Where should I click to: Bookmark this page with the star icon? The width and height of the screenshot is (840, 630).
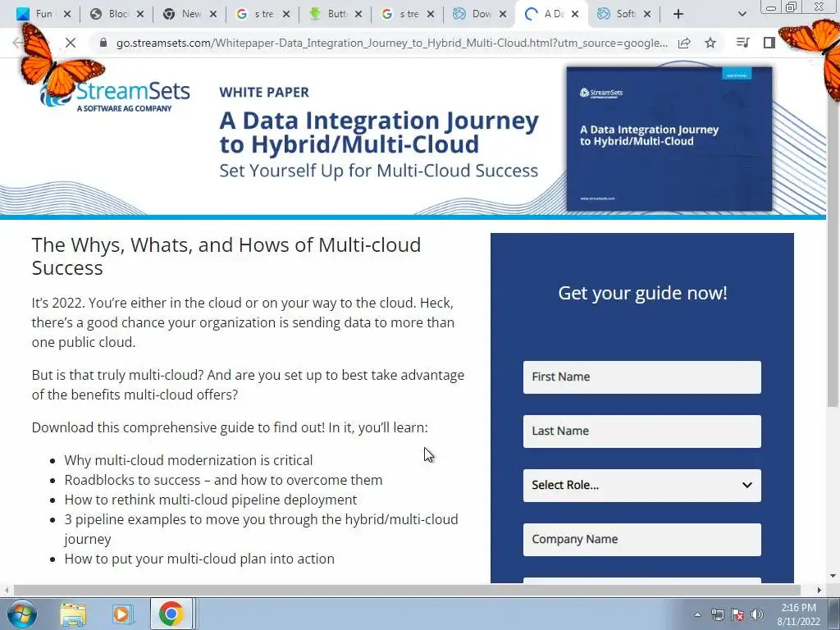pos(710,43)
